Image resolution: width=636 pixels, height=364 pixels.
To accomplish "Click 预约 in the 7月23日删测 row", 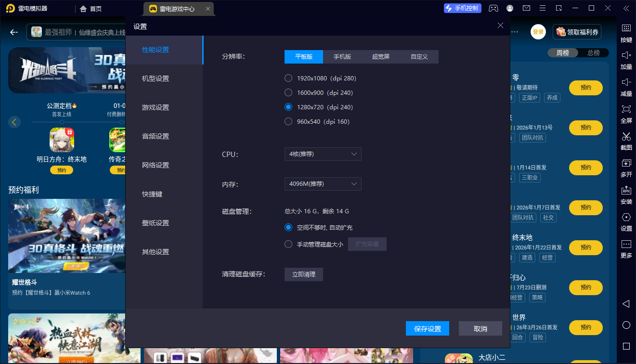I will 586,287.
